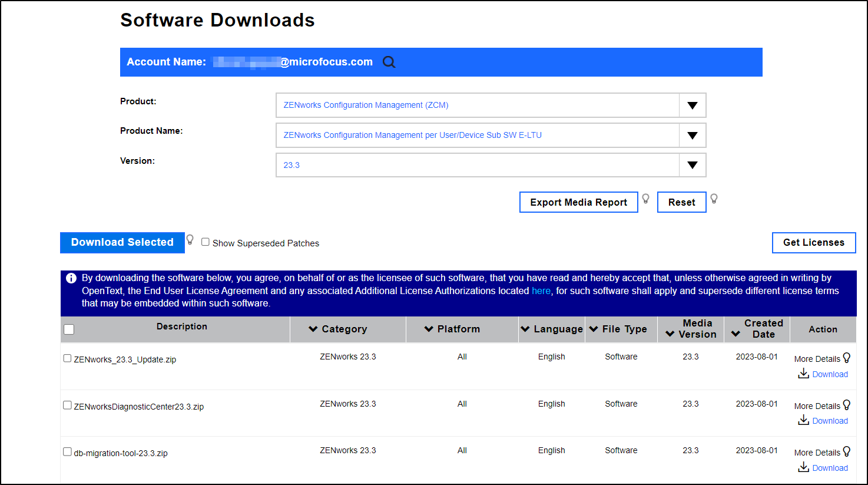This screenshot has width=868, height=485.
Task: Click the Reset button
Action: (x=682, y=202)
